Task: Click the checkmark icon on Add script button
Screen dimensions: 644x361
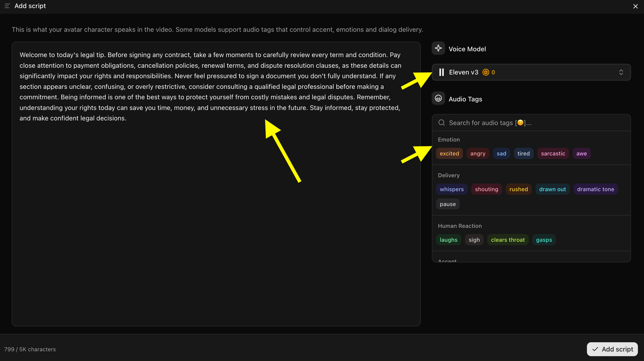Action: (595, 349)
